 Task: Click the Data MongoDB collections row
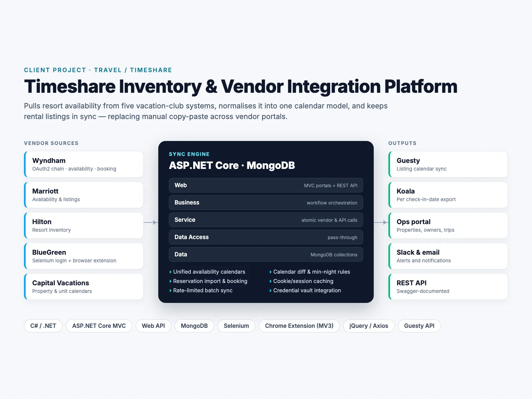pos(266,254)
